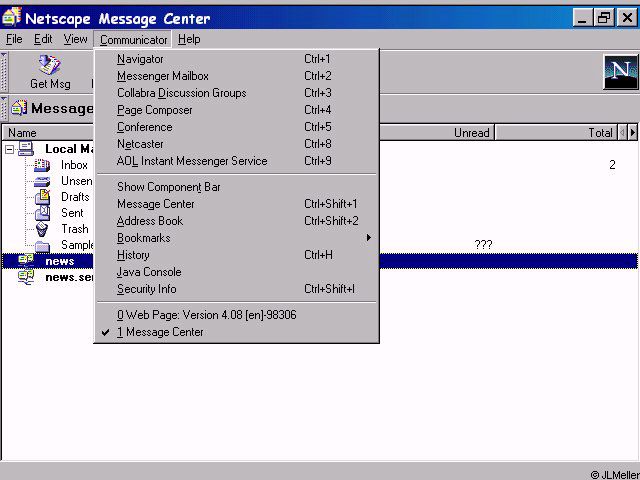Viewport: 640px width, 480px height.
Task: Select the Netcaster menu item
Action: point(236,144)
